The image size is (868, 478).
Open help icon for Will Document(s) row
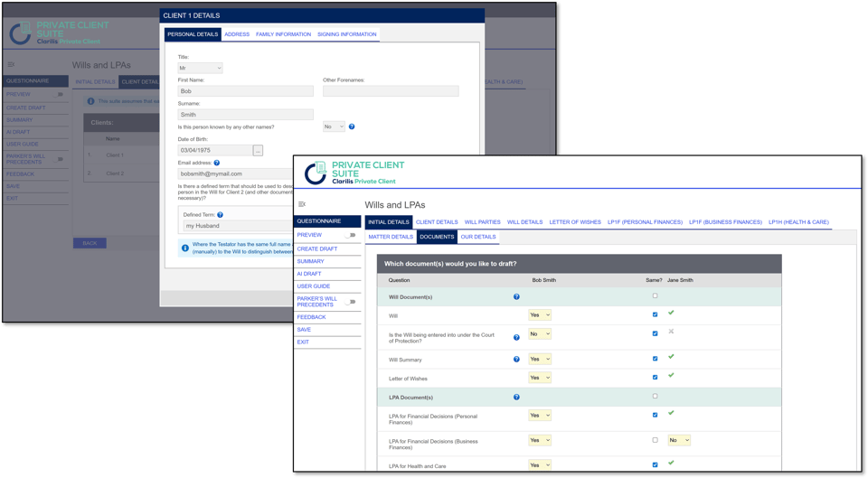pyautogui.click(x=516, y=297)
